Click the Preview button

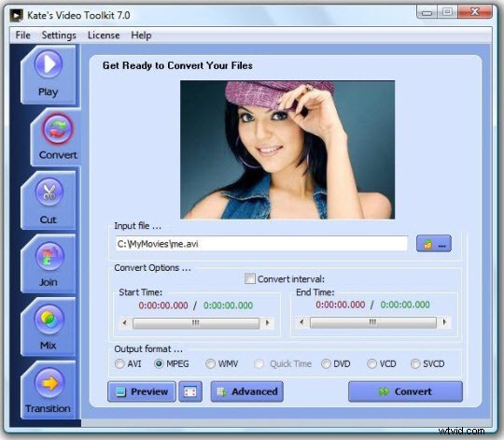tap(142, 391)
